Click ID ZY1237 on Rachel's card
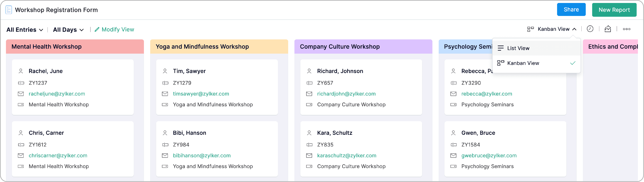This screenshot has width=644, height=182. [38, 83]
